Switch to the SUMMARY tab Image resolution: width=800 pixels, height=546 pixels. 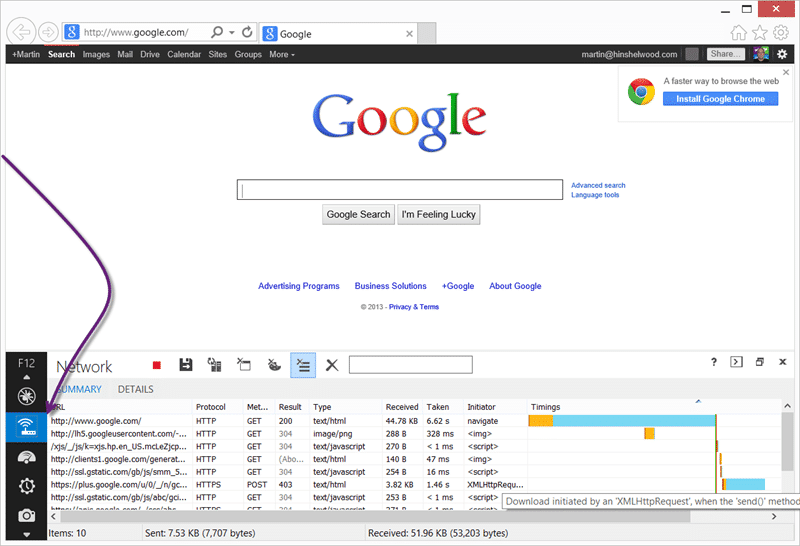coord(79,389)
